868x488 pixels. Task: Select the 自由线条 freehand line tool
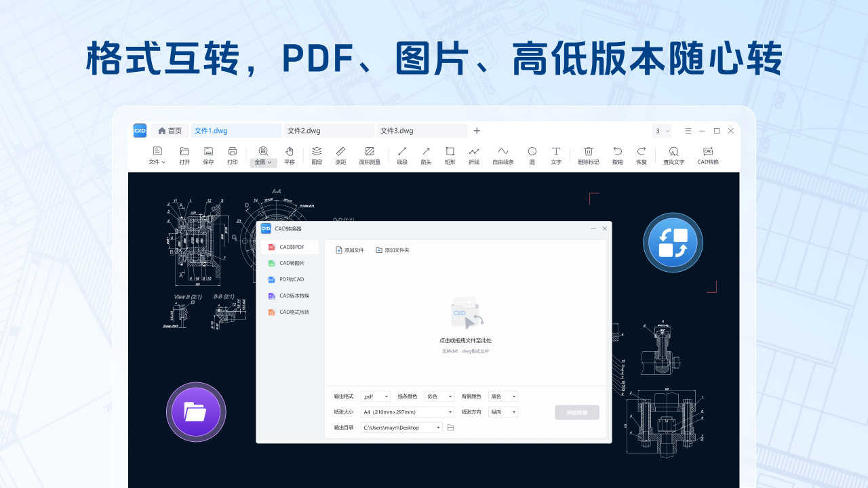pos(503,155)
